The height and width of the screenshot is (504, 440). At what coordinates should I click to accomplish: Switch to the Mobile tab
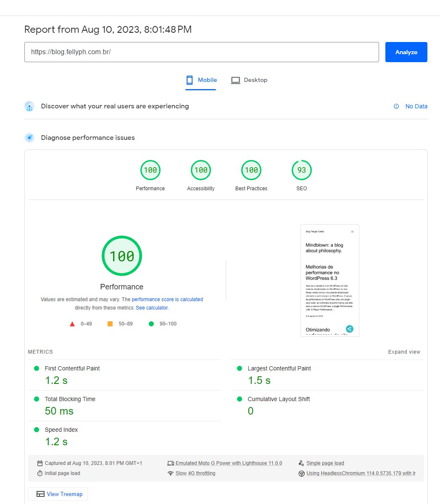point(201,80)
